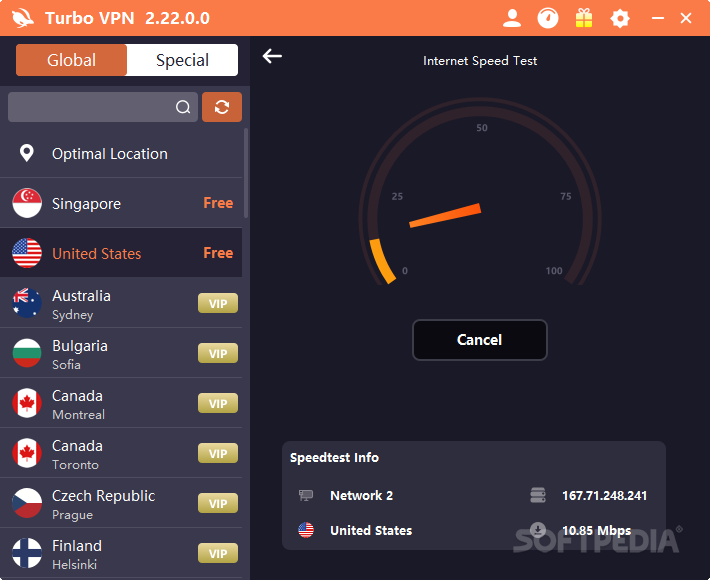This screenshot has height=580, width=710.
Task: Click the IP address 167.71.248.241
Action: tap(604, 496)
